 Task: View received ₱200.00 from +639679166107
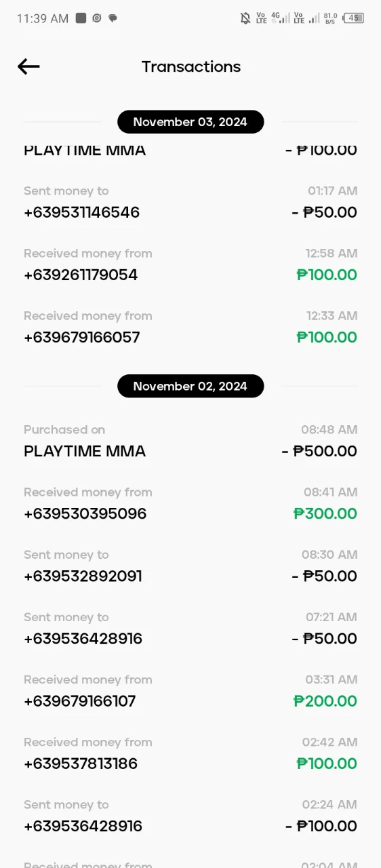(x=190, y=691)
